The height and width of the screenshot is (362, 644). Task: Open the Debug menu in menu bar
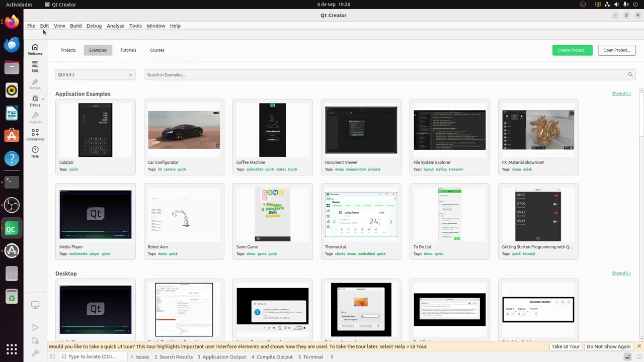pyautogui.click(x=94, y=26)
